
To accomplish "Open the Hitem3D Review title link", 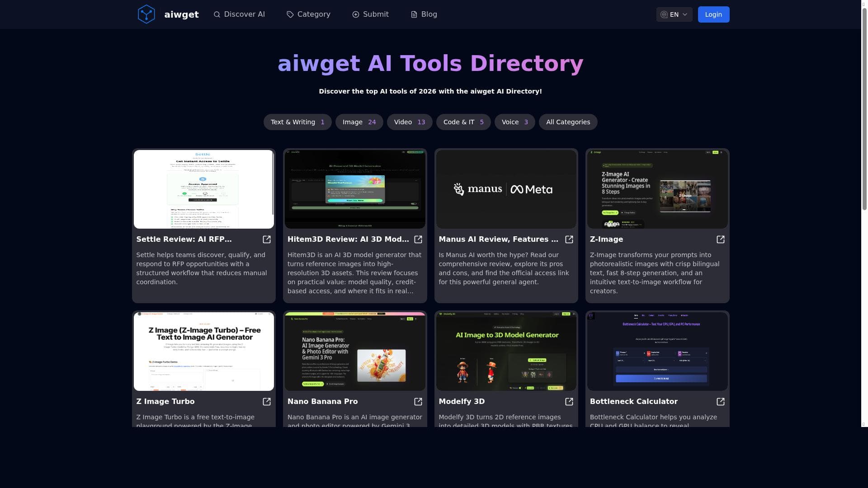I will coord(348,239).
